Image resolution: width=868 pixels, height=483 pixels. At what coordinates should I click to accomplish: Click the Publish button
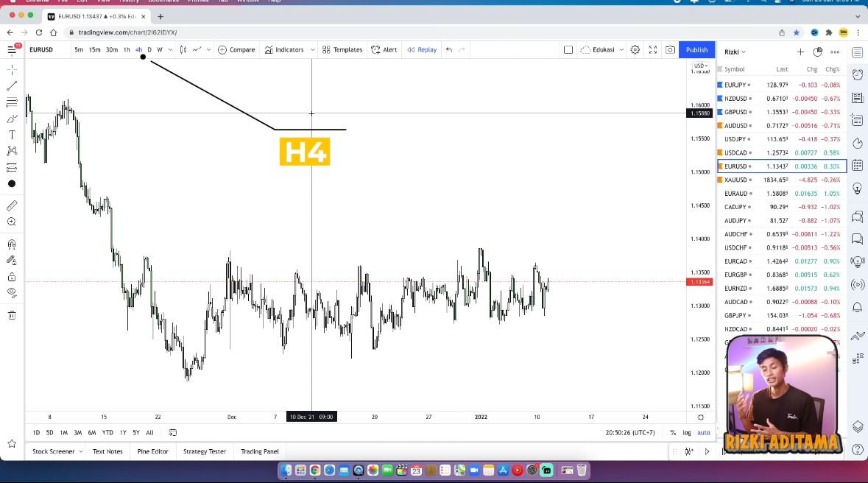coord(696,50)
